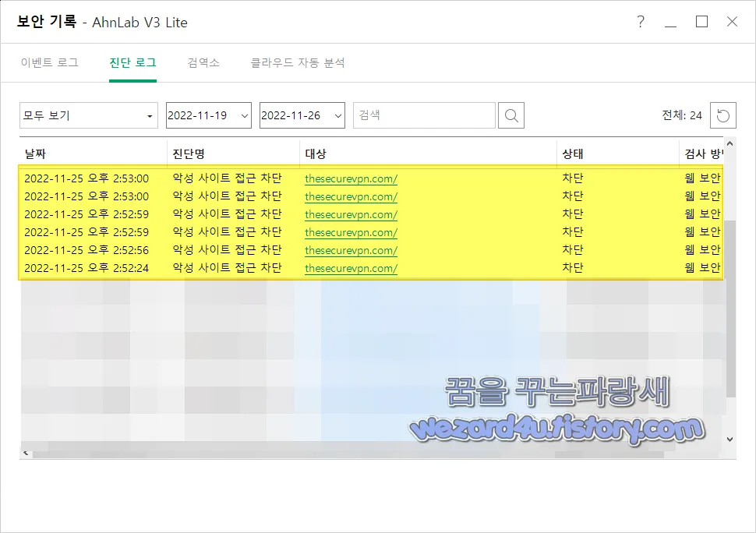
Task: Click the help question mark icon
Action: coord(641,23)
